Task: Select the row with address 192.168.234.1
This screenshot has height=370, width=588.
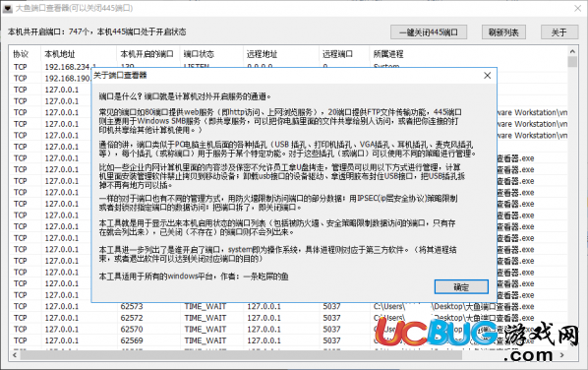Action: (289, 67)
